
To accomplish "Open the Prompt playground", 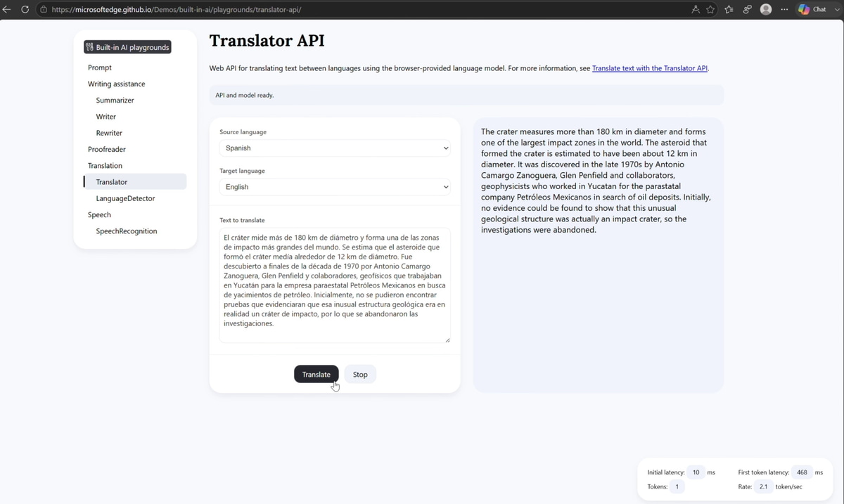I will point(100,67).
